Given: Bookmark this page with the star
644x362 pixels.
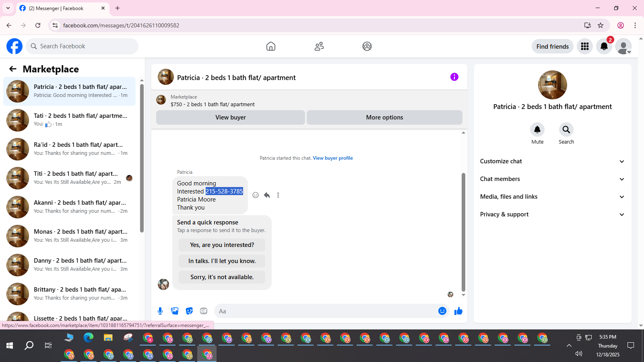Looking at the screenshot, I should [x=601, y=25].
